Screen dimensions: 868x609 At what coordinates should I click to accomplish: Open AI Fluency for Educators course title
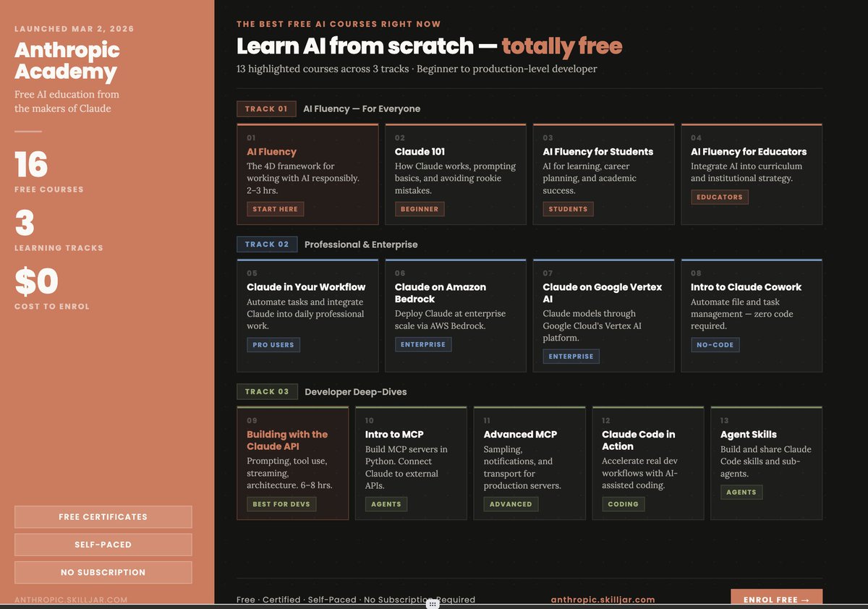coord(749,152)
